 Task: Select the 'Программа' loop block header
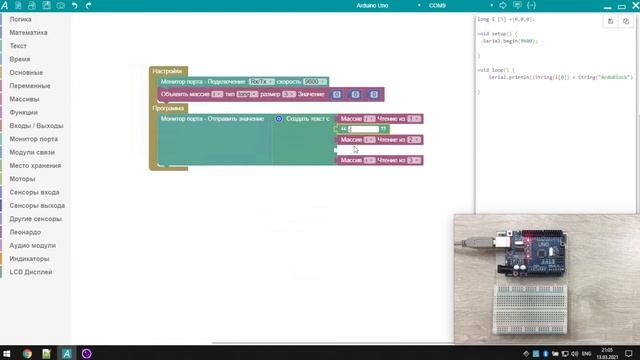tap(168, 108)
